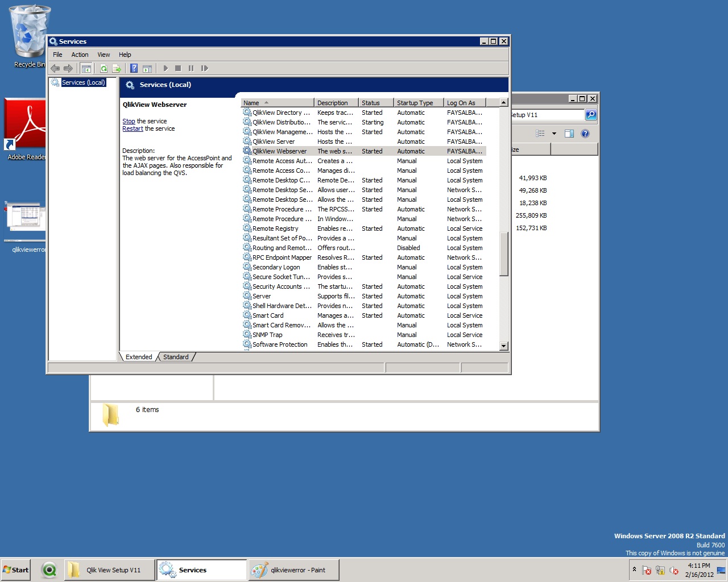
Task: Click the search field in Explorer window
Action: [x=547, y=115]
